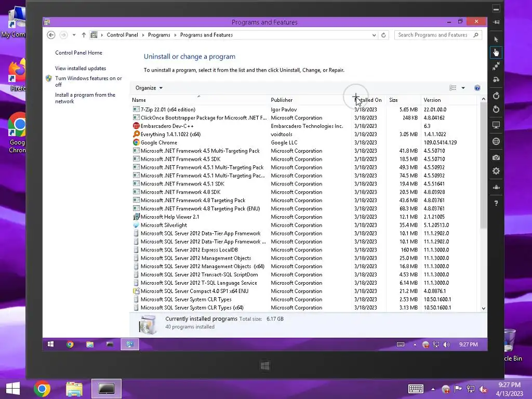532x399 pixels.
Task: Click the question mark help icon in sidebar
Action: 496,203
